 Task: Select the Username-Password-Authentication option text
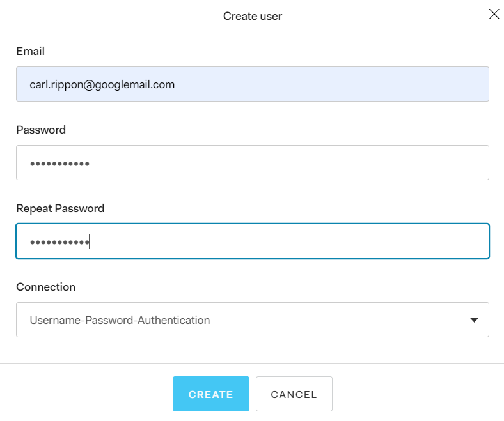120,320
